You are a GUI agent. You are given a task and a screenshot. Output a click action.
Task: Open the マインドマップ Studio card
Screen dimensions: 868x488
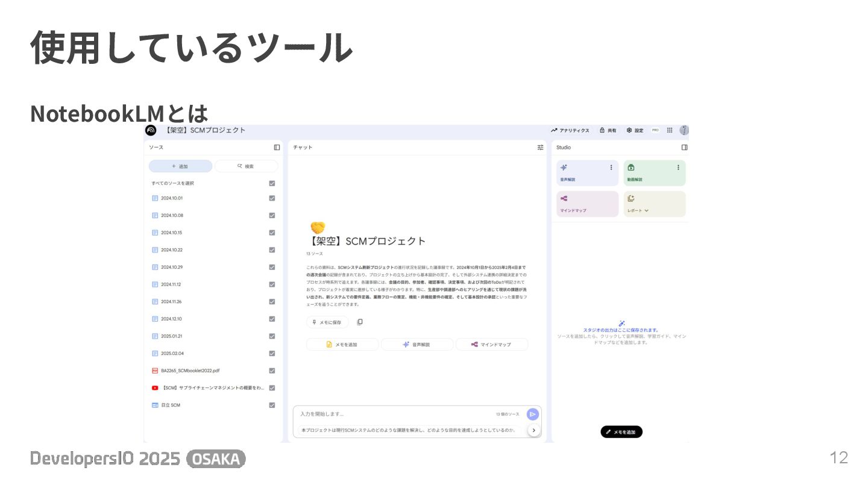[x=587, y=204]
